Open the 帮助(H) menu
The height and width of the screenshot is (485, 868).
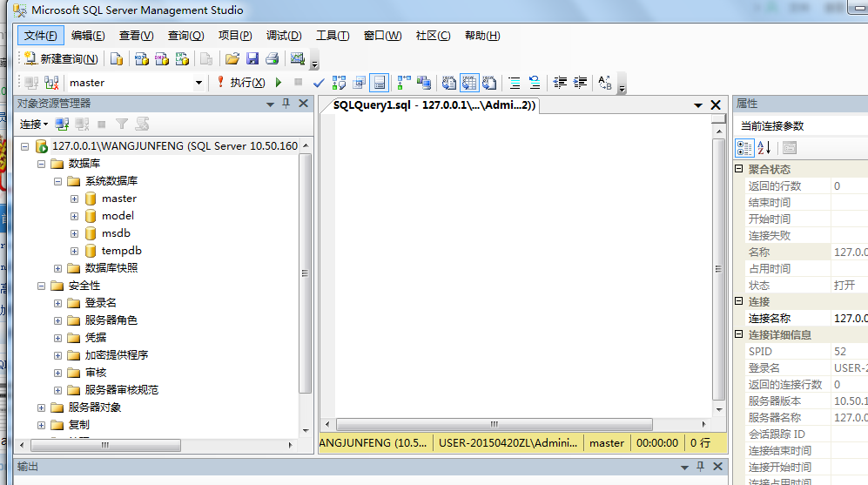tap(482, 36)
